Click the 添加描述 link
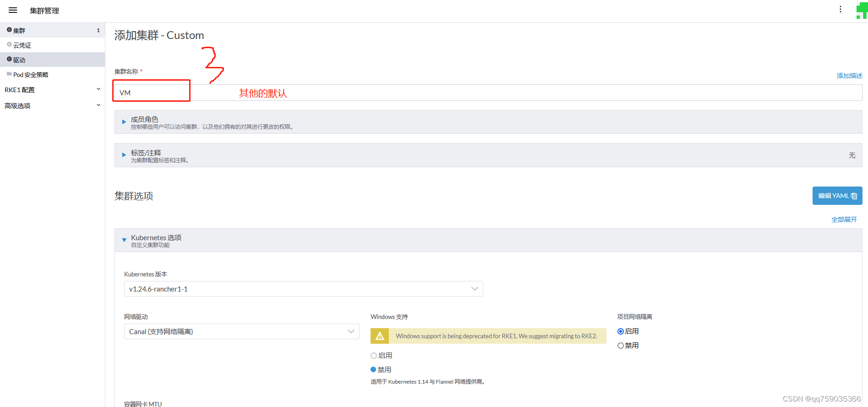 (x=849, y=76)
